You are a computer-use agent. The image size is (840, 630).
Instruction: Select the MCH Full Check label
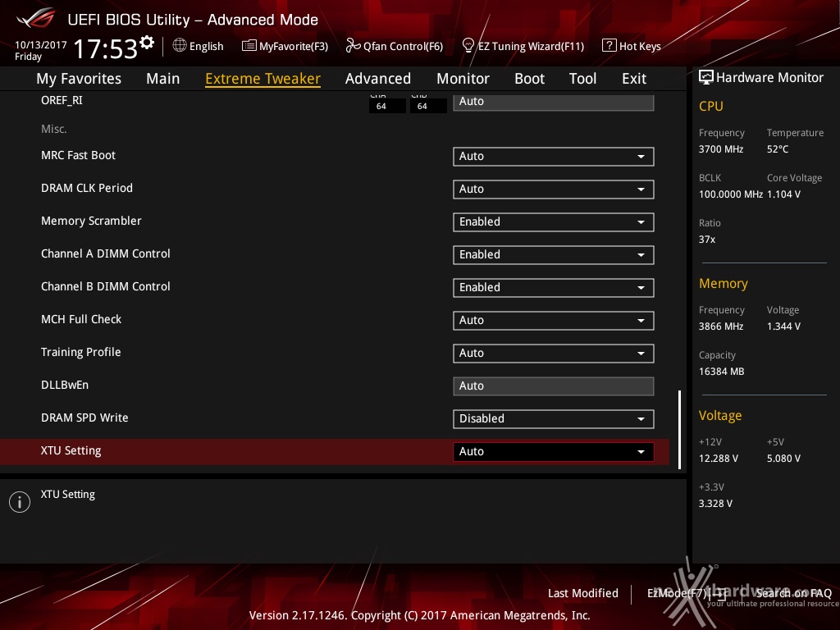coord(81,319)
